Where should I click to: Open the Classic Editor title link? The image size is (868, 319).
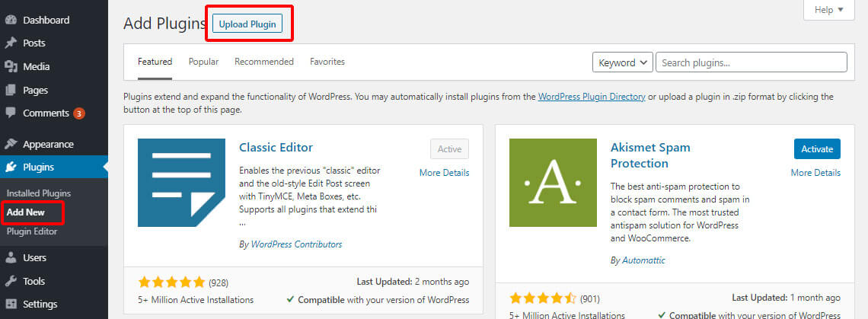coord(276,147)
